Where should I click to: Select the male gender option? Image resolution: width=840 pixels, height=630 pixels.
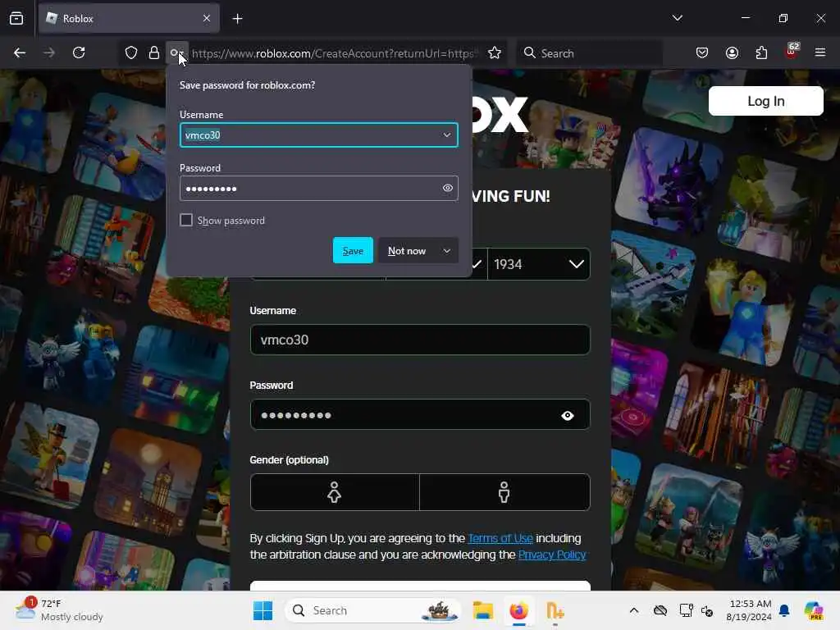(504, 492)
